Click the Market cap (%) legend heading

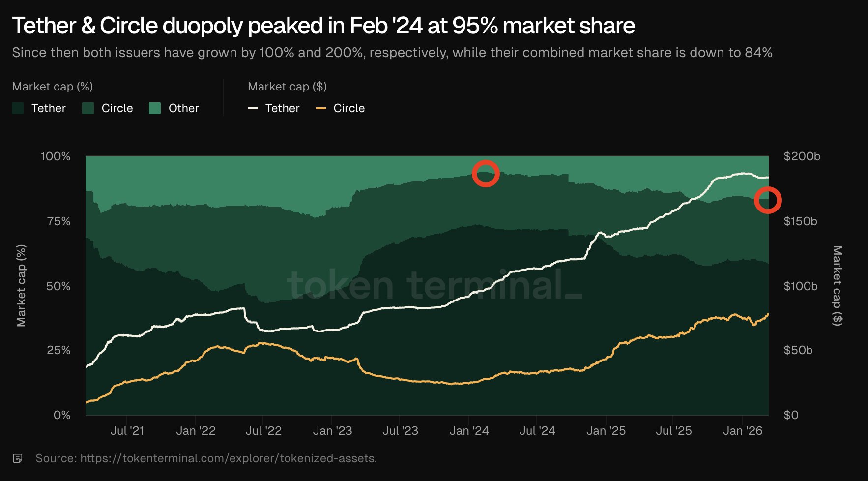tap(53, 87)
